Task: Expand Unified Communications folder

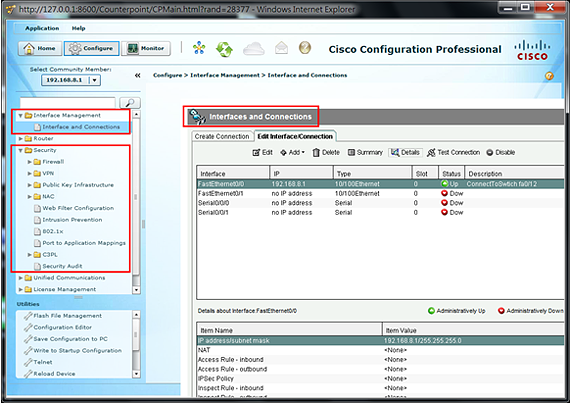Action: pos(20,278)
